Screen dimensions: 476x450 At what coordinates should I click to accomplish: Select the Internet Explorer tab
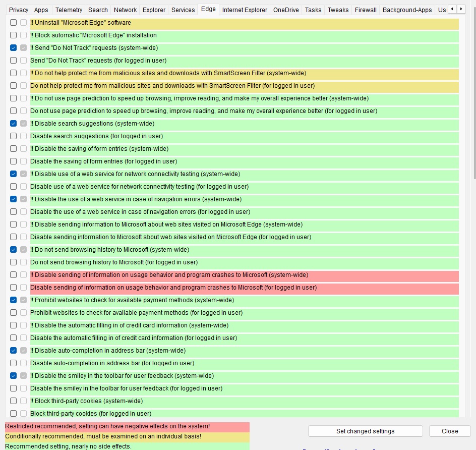[245, 10]
